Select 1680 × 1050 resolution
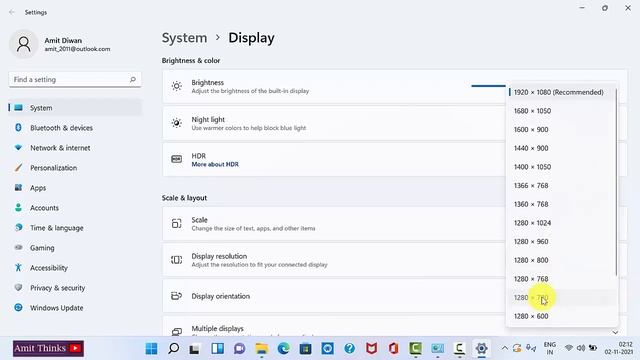This screenshot has width=640, height=360. tap(561, 111)
